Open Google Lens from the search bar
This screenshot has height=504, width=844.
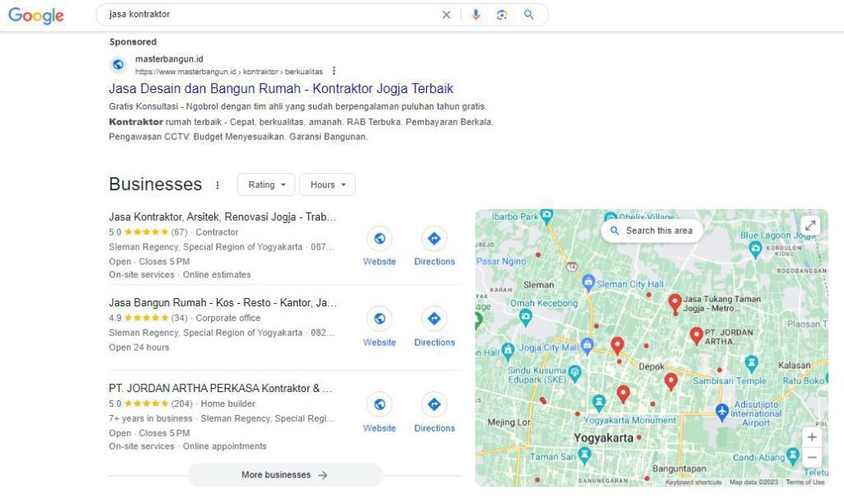point(502,14)
